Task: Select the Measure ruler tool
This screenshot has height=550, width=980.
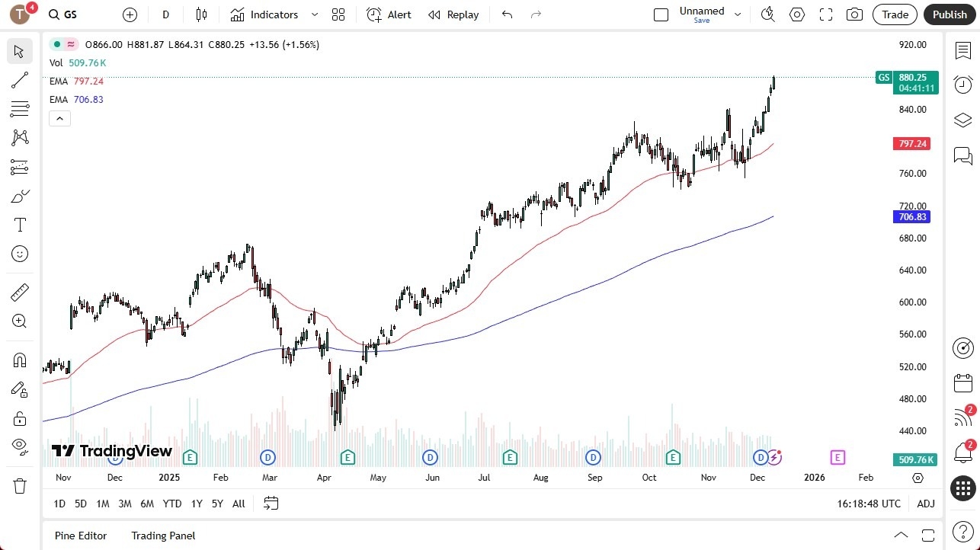Action: point(20,292)
